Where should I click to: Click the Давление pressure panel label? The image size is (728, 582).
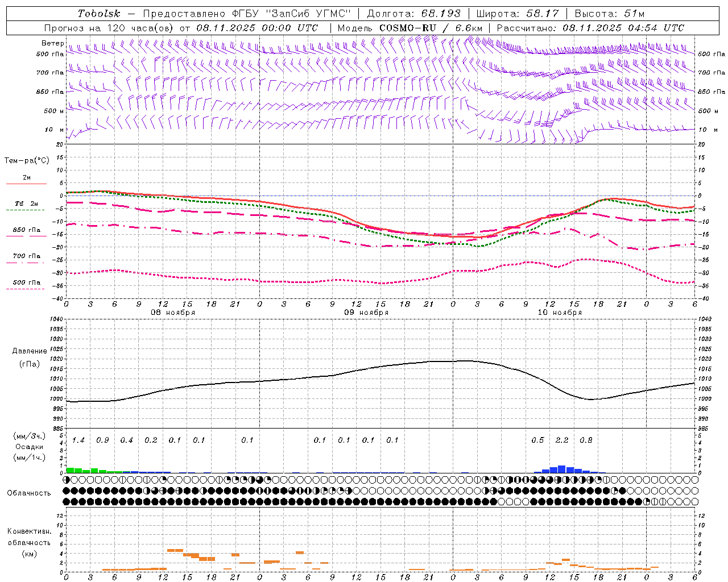coord(30,351)
